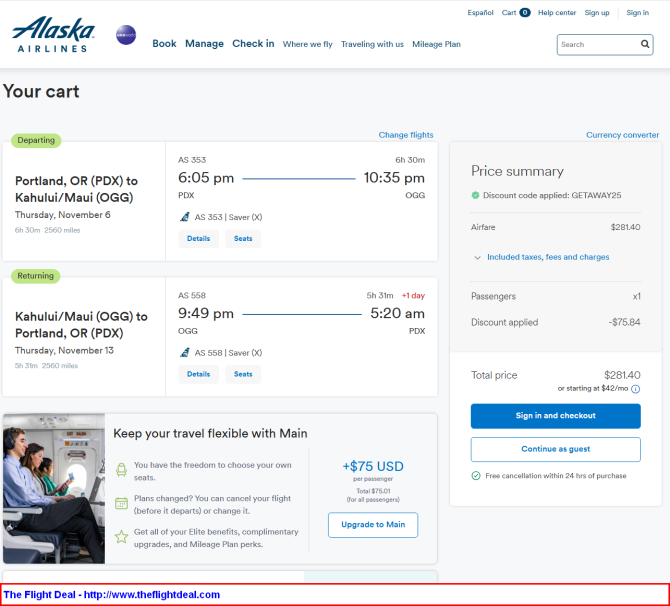Open the Help center link

[557, 12]
